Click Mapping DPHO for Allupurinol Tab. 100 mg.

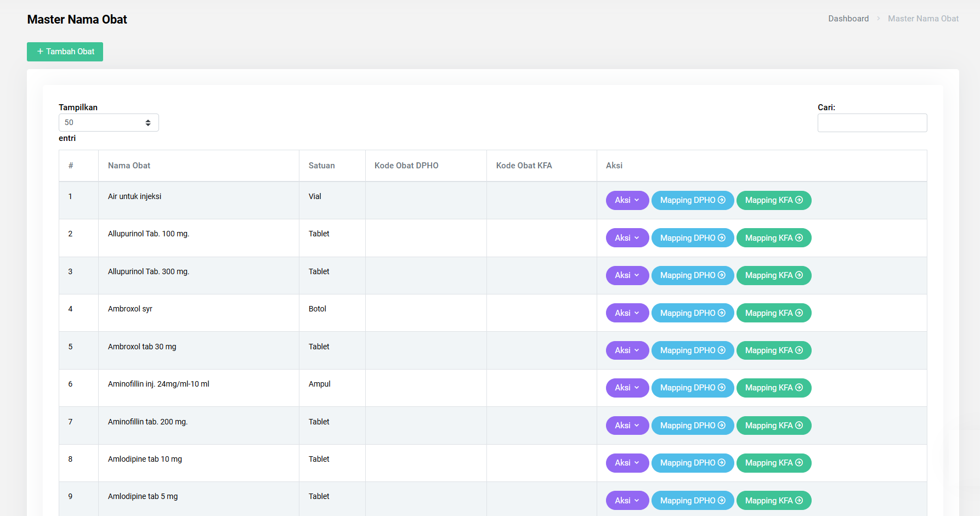click(x=693, y=238)
